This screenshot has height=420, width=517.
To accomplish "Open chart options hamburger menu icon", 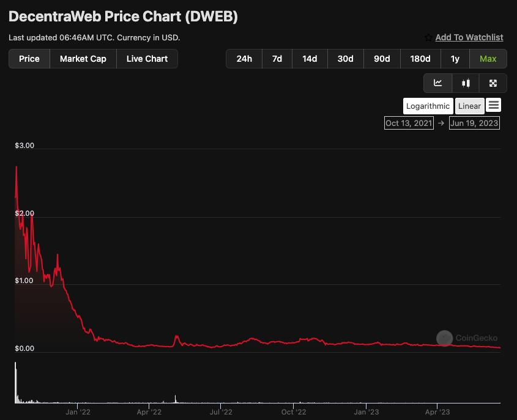I will point(494,105).
